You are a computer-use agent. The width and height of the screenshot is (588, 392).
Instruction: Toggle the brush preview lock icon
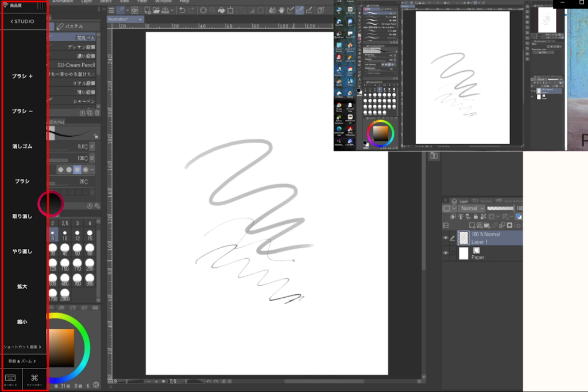[x=96, y=136]
